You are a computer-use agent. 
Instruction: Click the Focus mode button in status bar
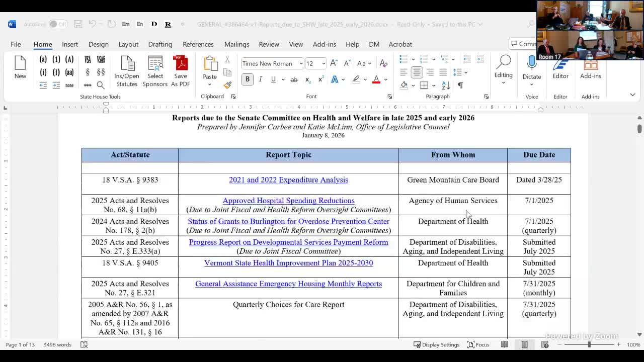click(x=478, y=344)
